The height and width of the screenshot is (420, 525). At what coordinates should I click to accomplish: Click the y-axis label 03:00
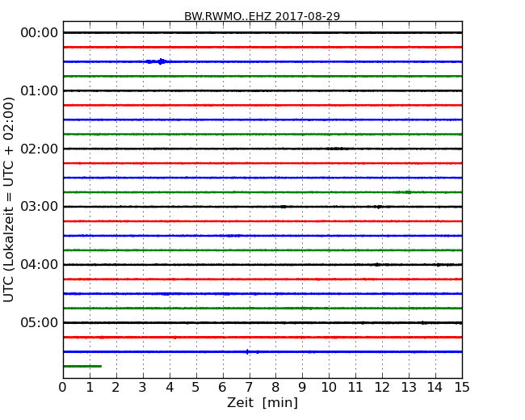(40, 206)
